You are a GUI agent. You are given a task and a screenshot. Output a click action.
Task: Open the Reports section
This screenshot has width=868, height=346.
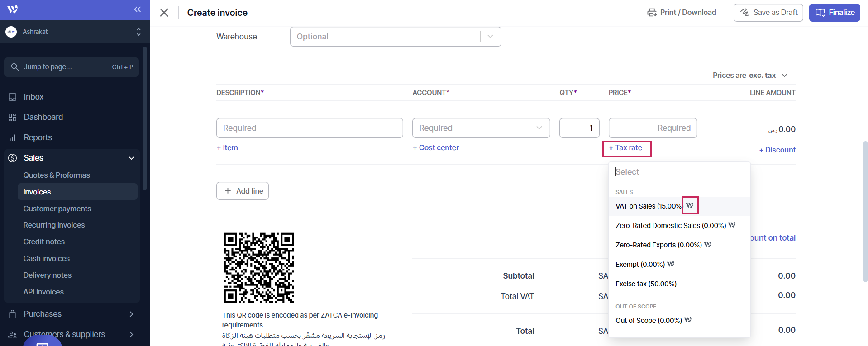[38, 137]
